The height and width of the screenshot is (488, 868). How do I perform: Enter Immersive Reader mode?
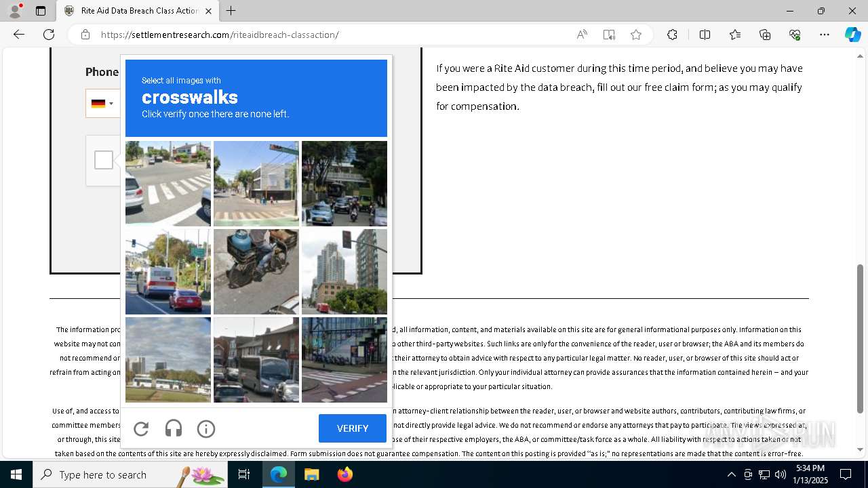point(609,35)
